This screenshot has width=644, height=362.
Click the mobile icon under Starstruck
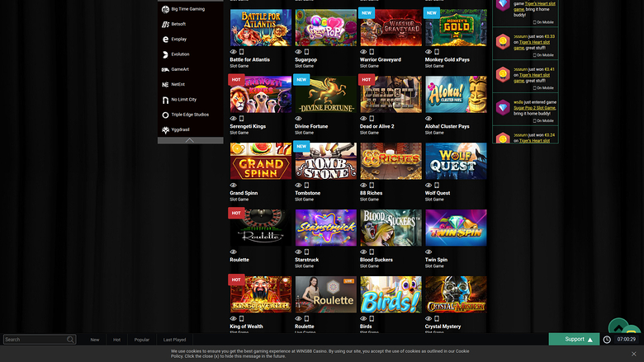(x=306, y=252)
